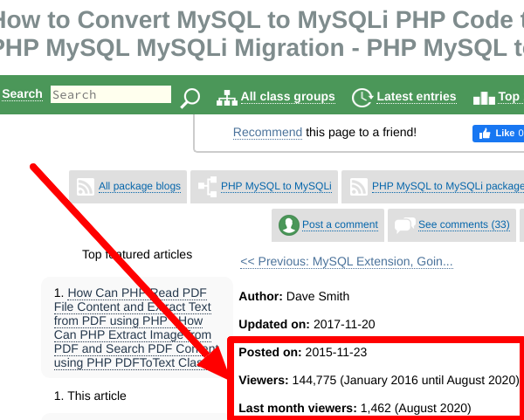
Task: Open PHP MySQL to MySQLi package link
Action: pos(448,186)
